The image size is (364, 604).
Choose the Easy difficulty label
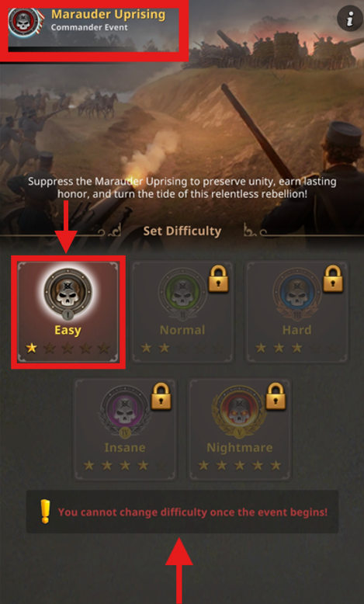68,330
